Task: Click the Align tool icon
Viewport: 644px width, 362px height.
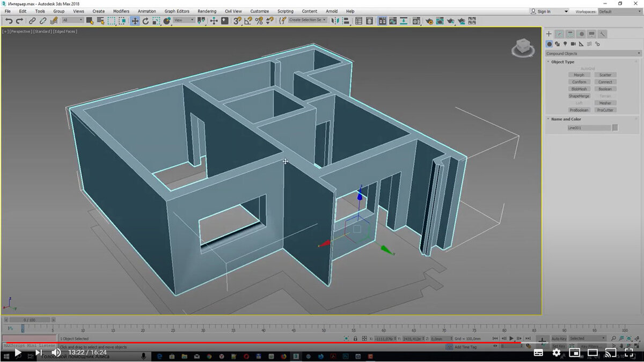Action: [346, 21]
